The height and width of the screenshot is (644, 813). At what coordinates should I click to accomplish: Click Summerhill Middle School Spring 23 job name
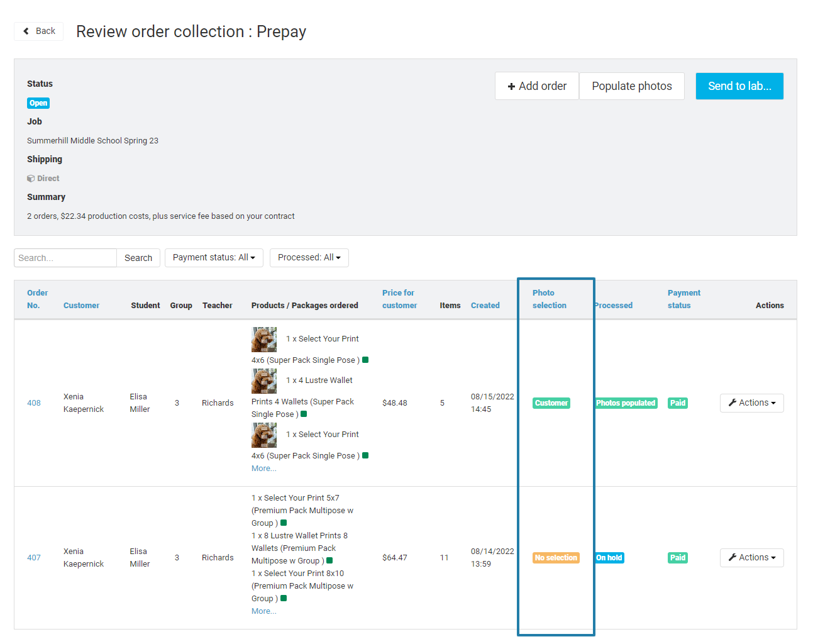[92, 141]
